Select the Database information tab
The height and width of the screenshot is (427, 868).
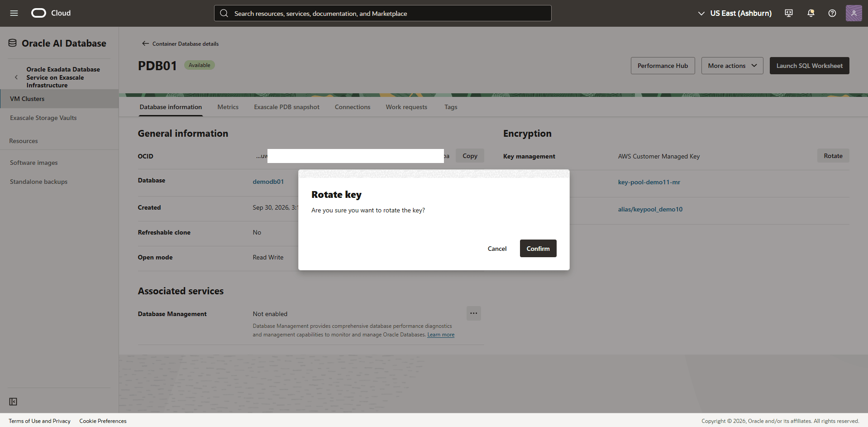point(171,107)
